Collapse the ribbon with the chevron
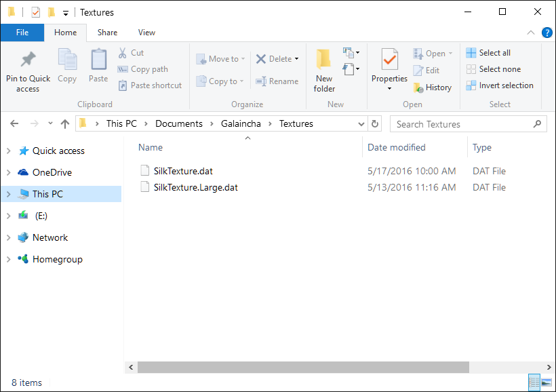The height and width of the screenshot is (392, 556). [531, 33]
